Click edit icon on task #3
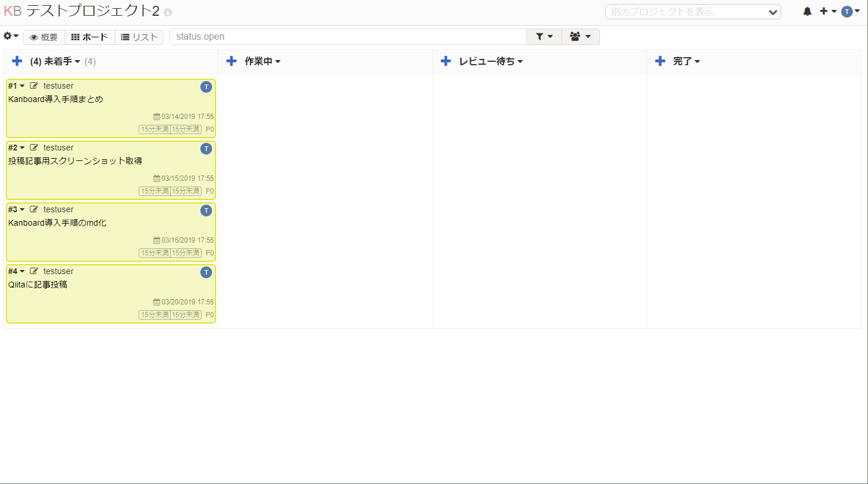The width and height of the screenshot is (868, 484). click(34, 209)
